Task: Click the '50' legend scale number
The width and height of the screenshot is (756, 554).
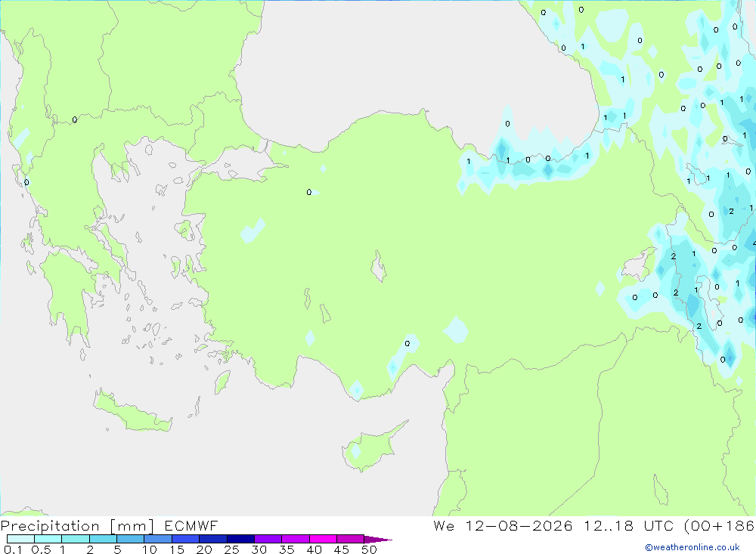Action: 369,549
